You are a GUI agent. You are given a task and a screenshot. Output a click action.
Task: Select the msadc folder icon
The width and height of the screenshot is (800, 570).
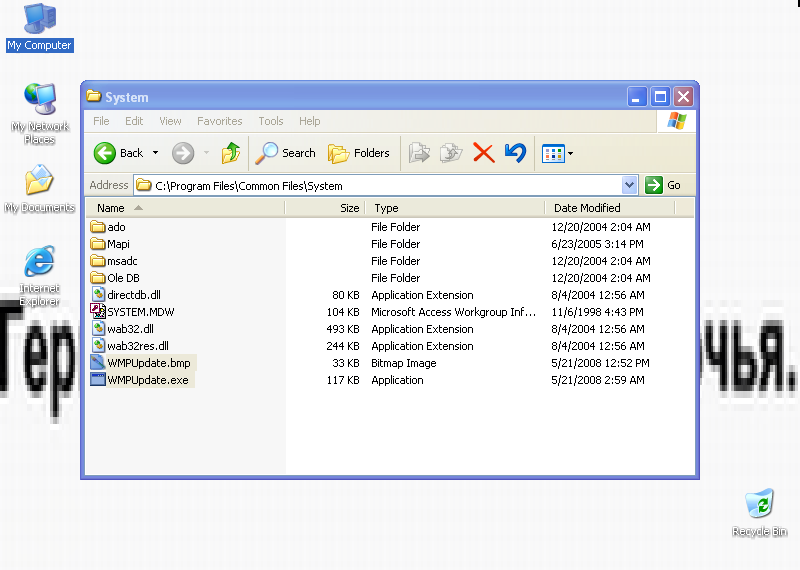(97, 261)
